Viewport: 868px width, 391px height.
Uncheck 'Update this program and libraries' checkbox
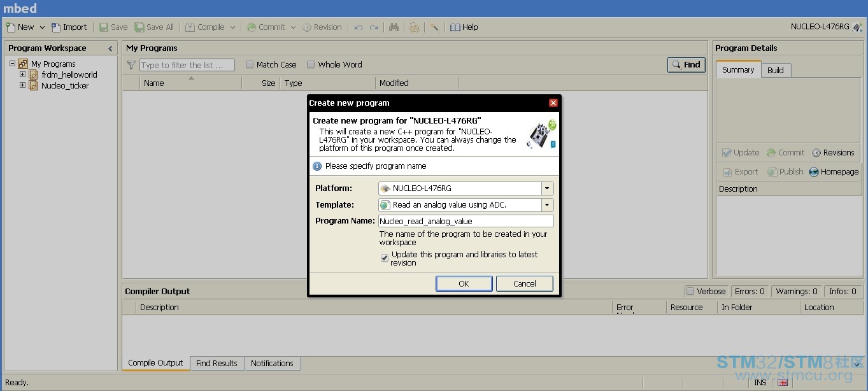(x=384, y=258)
